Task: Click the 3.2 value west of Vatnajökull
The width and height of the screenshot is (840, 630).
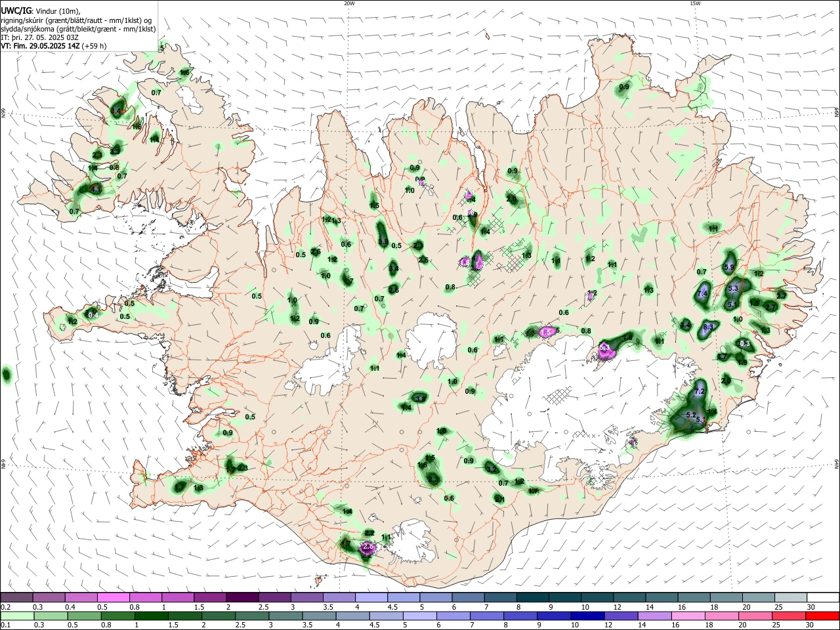Action: (492, 469)
